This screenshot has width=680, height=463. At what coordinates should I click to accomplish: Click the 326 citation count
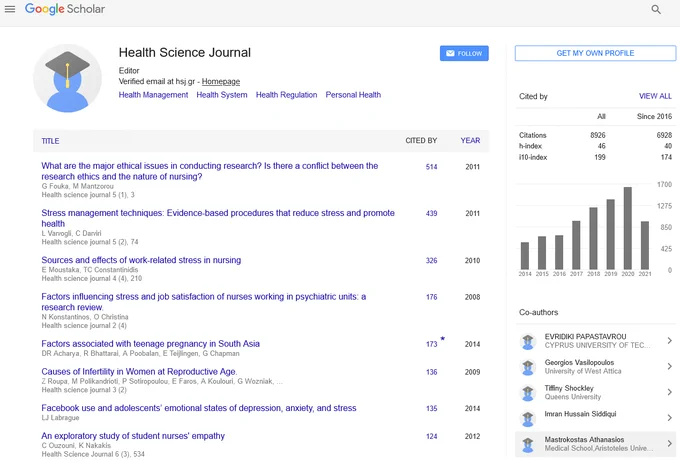(x=432, y=261)
